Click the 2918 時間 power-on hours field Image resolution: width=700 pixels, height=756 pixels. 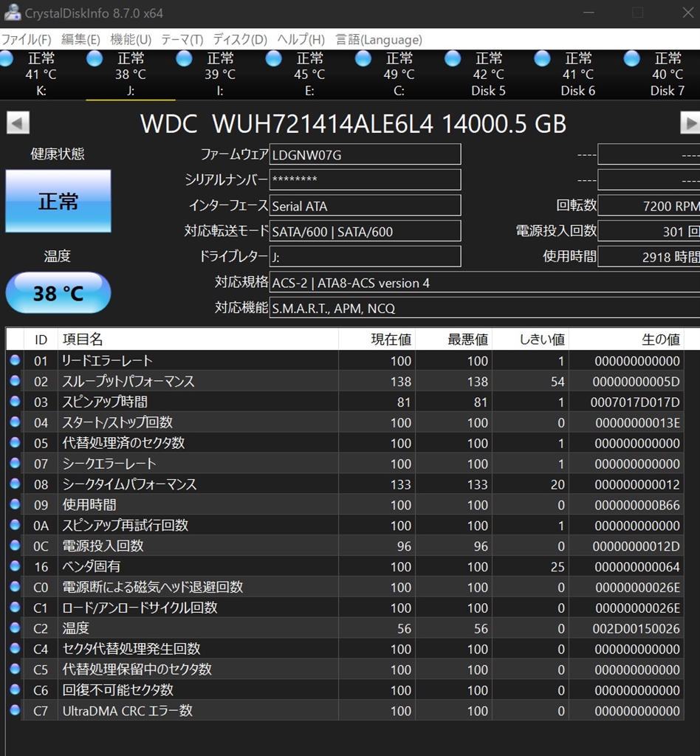click(x=649, y=257)
